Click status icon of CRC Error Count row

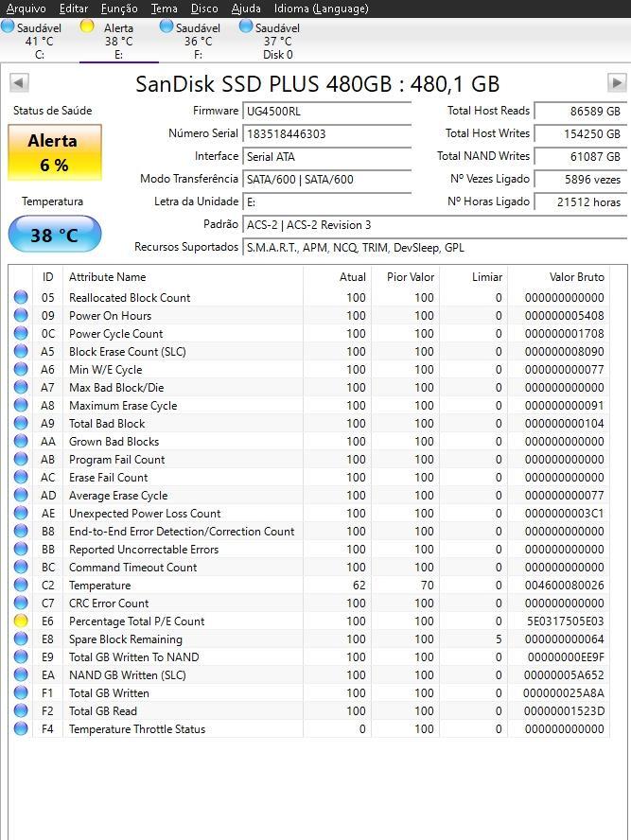tap(21, 604)
